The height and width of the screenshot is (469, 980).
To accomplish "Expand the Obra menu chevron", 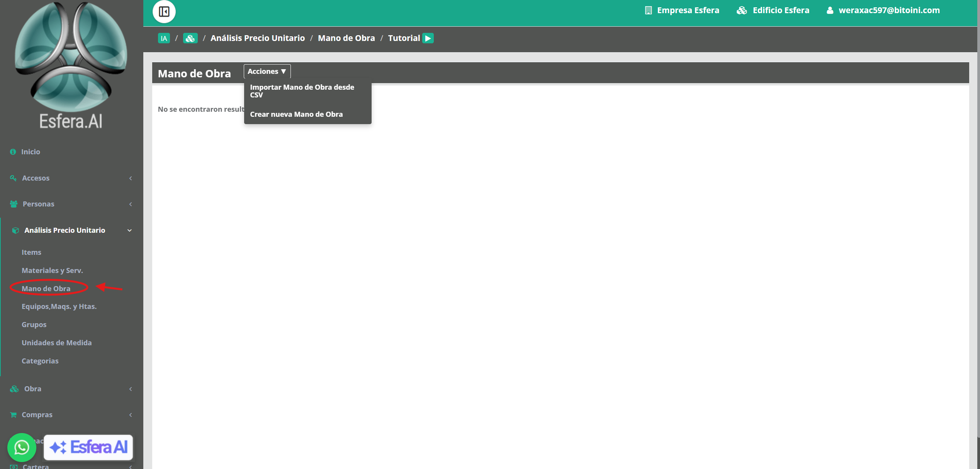I will coord(131,389).
